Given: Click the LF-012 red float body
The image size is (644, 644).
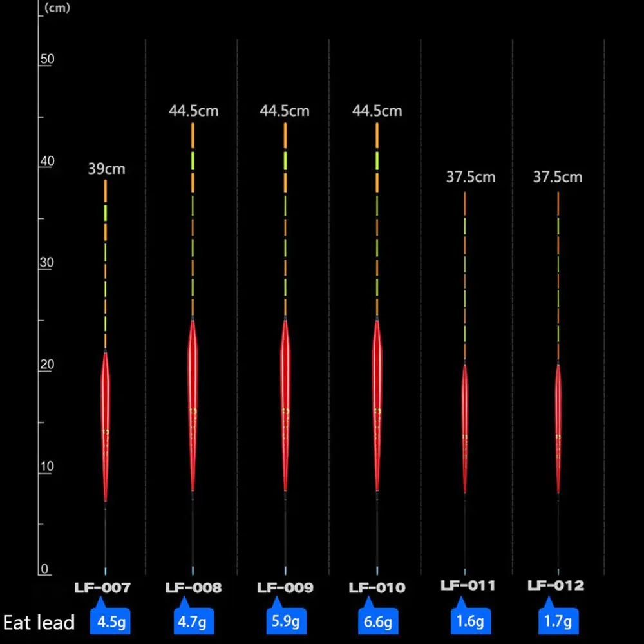Looking at the screenshot, I should click(x=558, y=428).
